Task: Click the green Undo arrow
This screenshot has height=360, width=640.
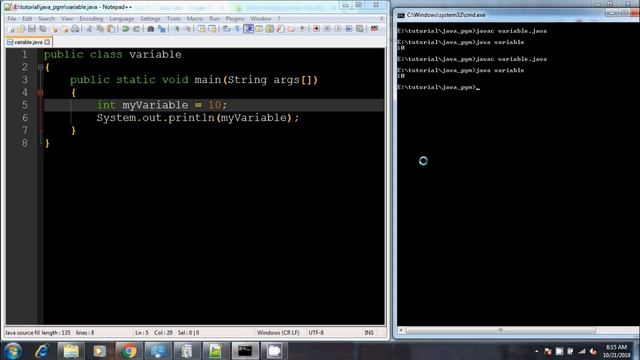Action: 125,29
